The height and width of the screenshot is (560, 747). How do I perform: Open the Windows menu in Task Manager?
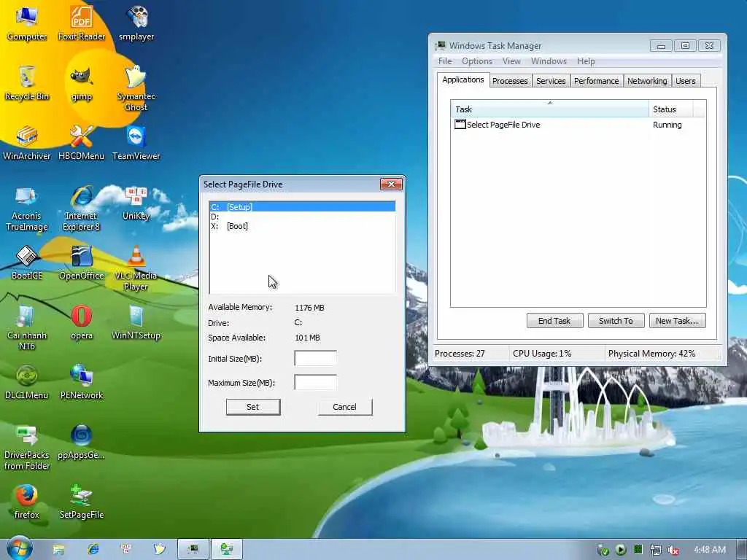tap(549, 61)
